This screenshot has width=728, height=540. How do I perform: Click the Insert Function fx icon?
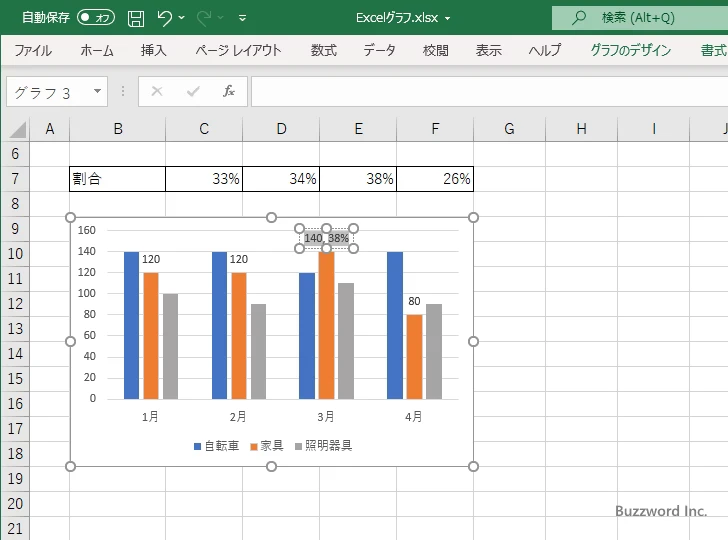[229, 91]
